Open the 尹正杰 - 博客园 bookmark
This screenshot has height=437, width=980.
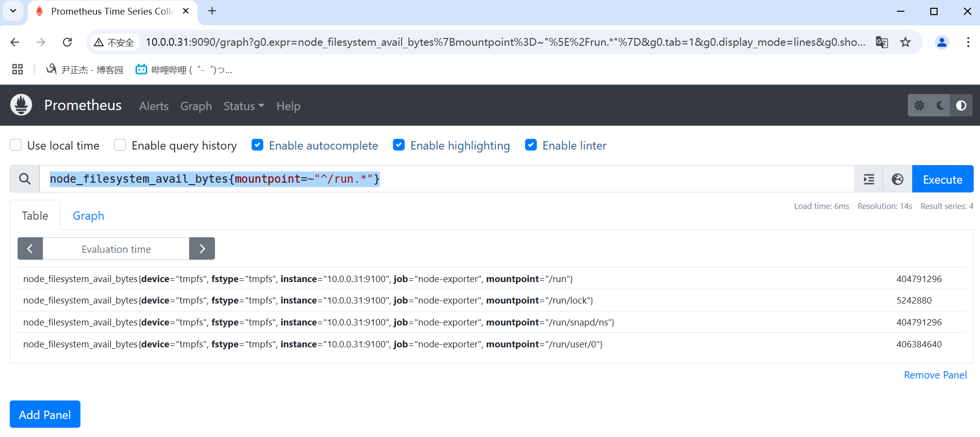(85, 70)
